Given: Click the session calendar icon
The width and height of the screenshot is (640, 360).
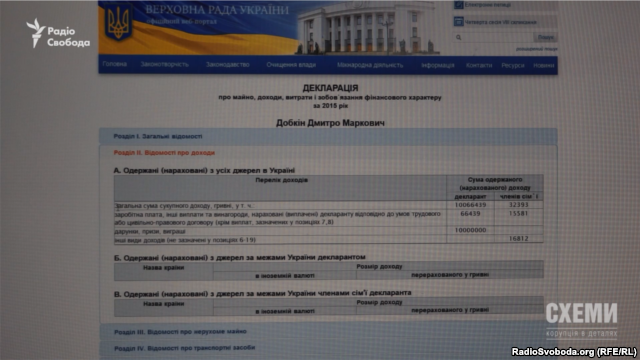Looking at the screenshot, I should pos(458,22).
